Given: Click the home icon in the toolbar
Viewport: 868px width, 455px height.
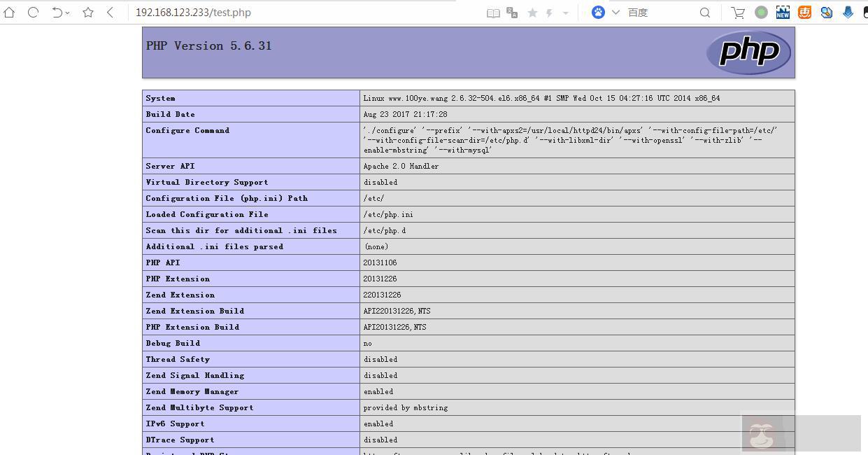Looking at the screenshot, I should coord(10,12).
